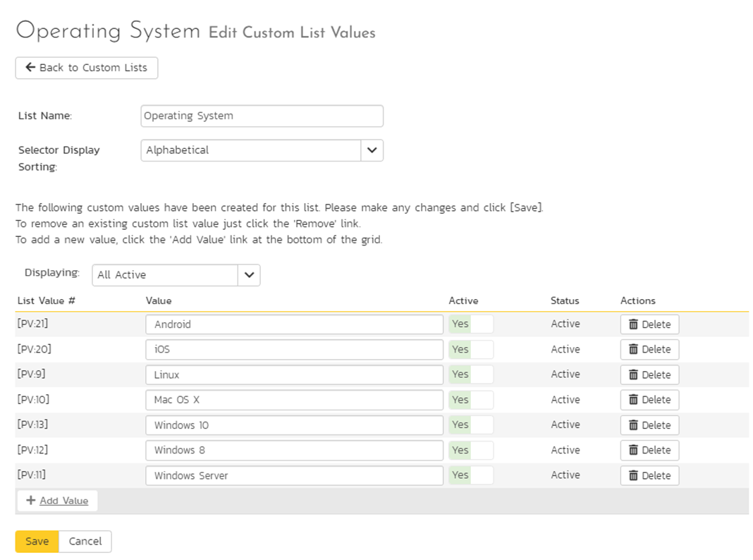This screenshot has height=560, width=753.
Task: Save the custom list changes
Action: point(37,541)
